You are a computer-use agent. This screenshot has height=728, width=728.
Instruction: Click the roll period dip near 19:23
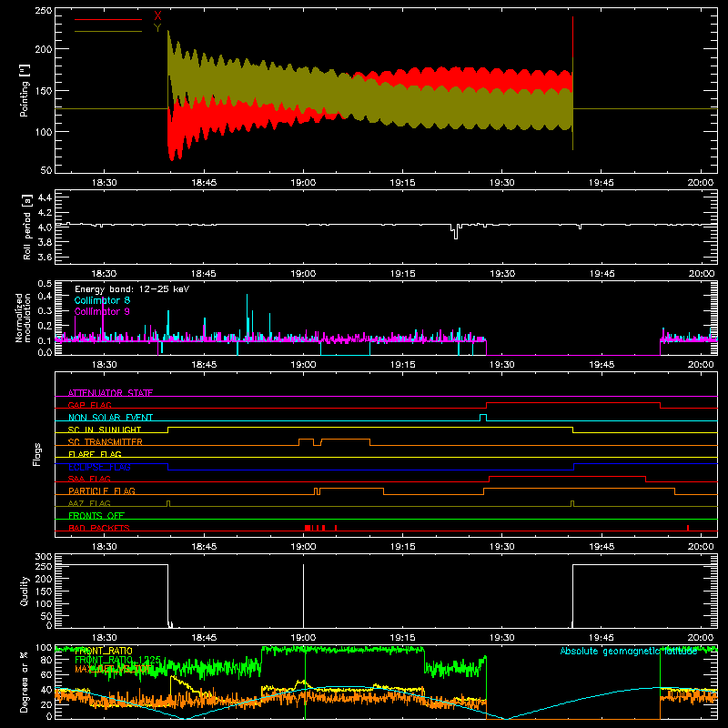click(x=456, y=232)
